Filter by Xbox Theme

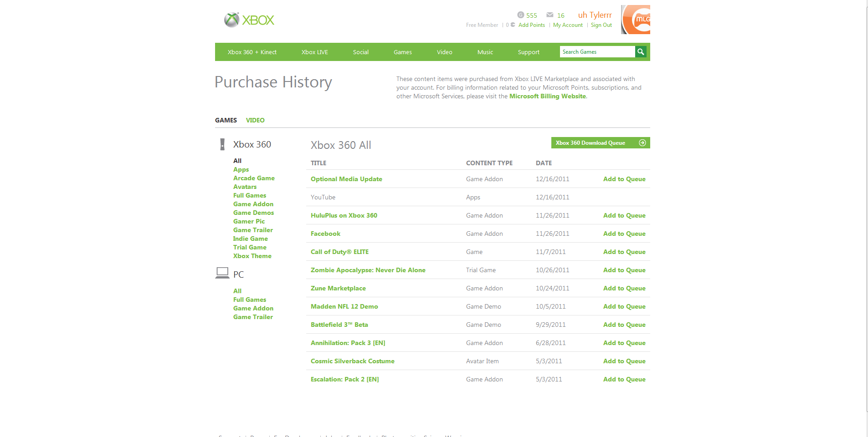click(252, 256)
